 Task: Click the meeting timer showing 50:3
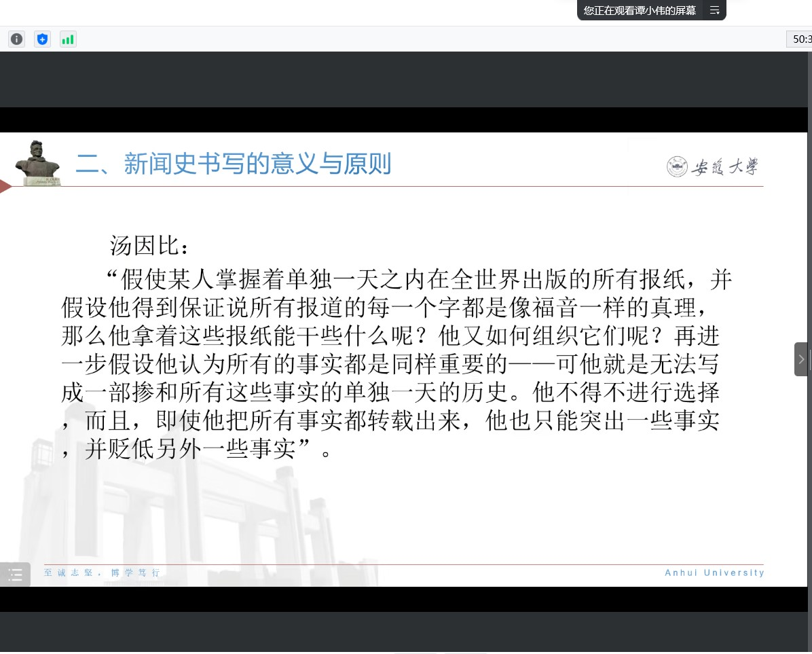click(x=800, y=39)
